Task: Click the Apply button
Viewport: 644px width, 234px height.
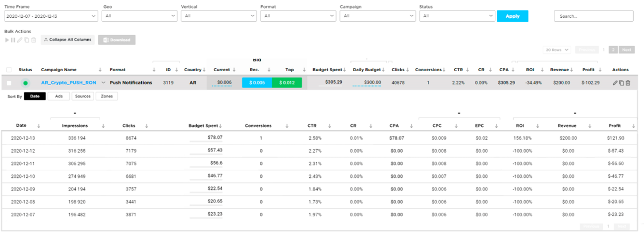Action: (513, 16)
